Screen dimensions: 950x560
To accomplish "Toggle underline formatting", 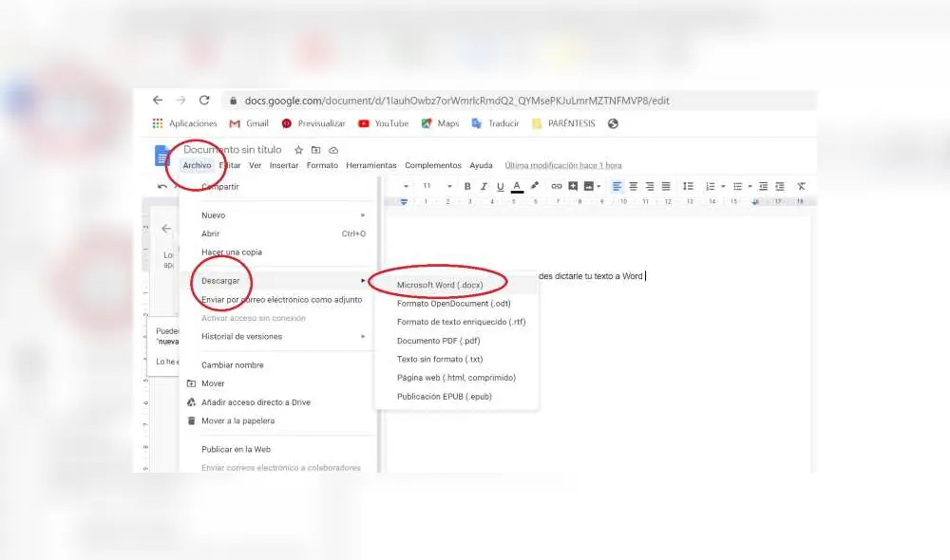I will [499, 186].
